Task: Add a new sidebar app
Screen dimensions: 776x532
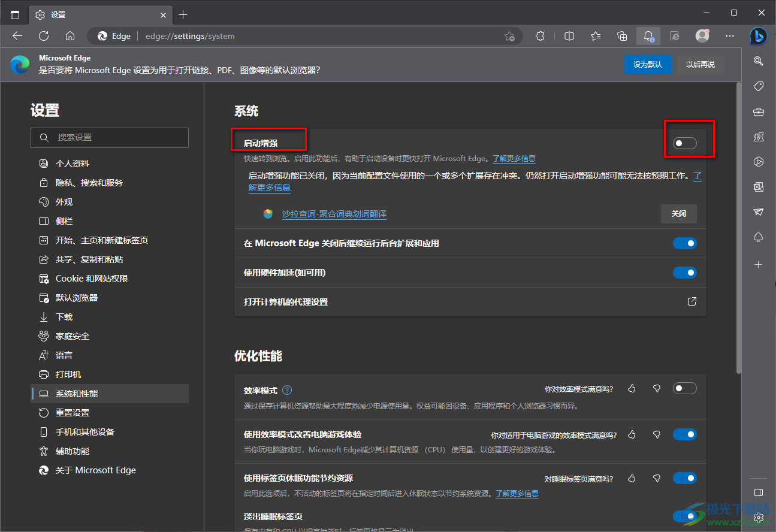Action: coord(759,264)
